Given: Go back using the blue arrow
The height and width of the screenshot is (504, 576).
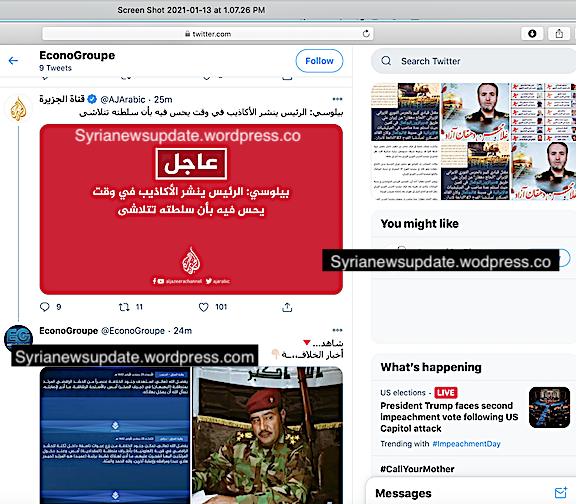Looking at the screenshot, I should 13,61.
